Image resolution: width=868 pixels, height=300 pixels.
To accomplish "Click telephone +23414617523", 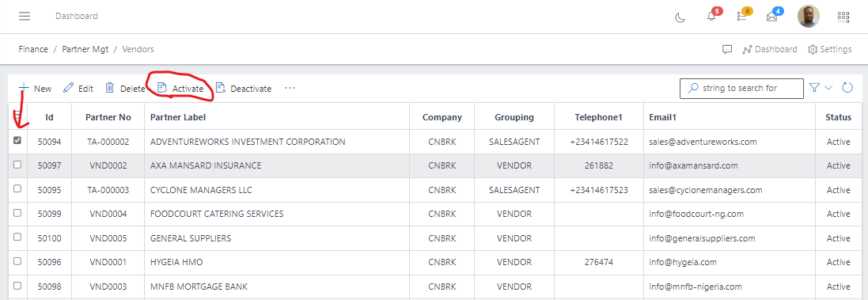I will (x=598, y=190).
